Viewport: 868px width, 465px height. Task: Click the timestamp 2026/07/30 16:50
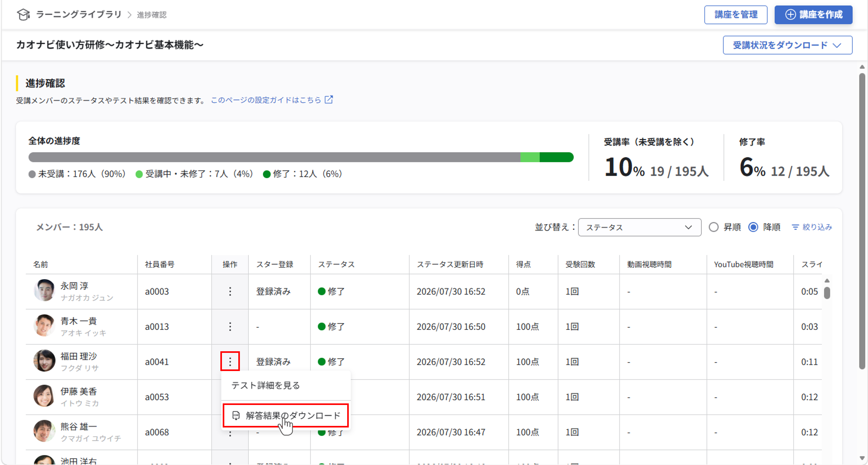click(x=451, y=326)
